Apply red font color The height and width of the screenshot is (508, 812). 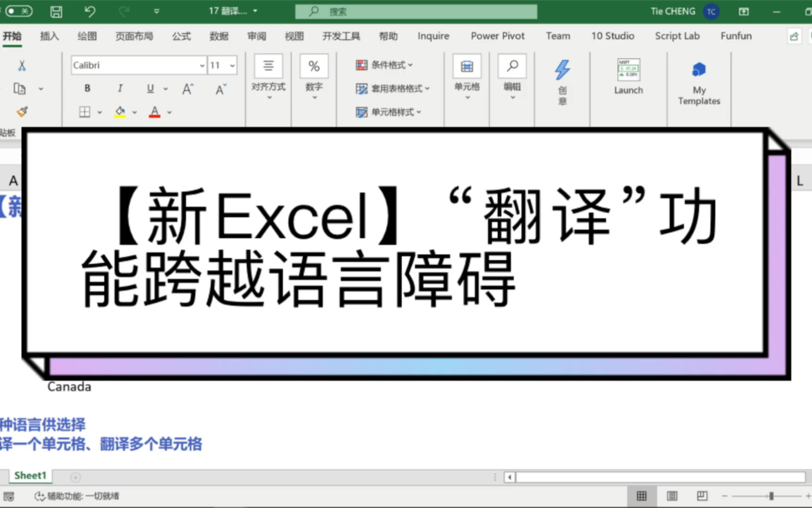[x=154, y=112]
